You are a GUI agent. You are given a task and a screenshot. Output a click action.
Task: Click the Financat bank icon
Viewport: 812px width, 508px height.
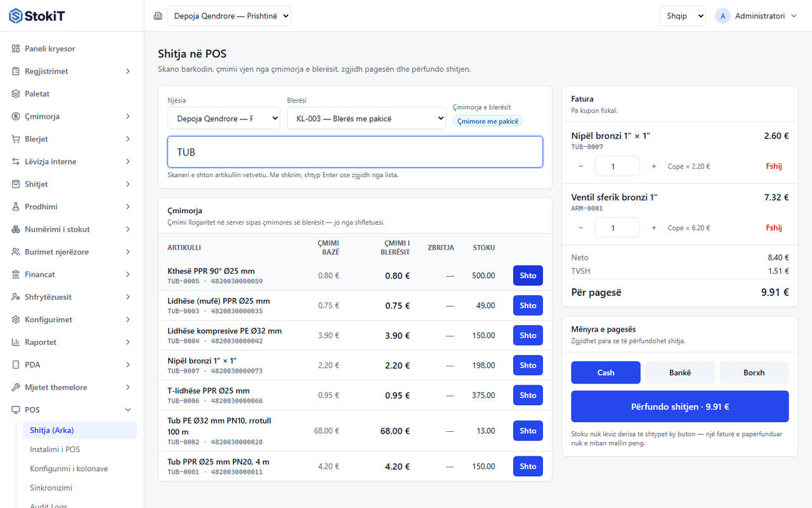[16, 274]
